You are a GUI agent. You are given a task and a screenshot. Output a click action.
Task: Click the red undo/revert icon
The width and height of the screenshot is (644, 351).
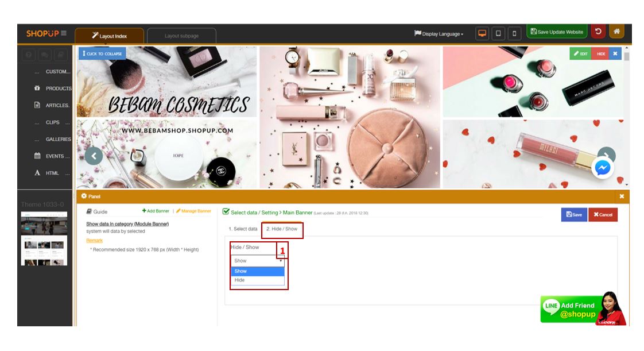599,32
